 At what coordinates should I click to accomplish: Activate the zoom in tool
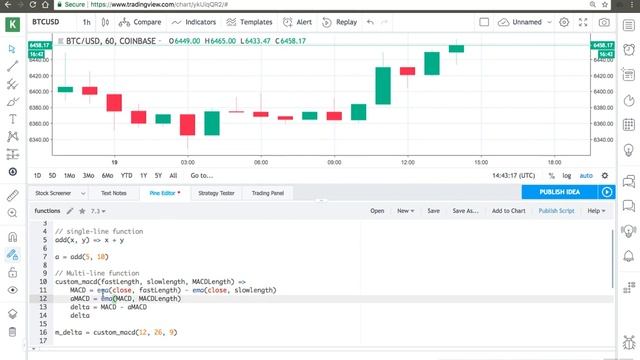12,213
